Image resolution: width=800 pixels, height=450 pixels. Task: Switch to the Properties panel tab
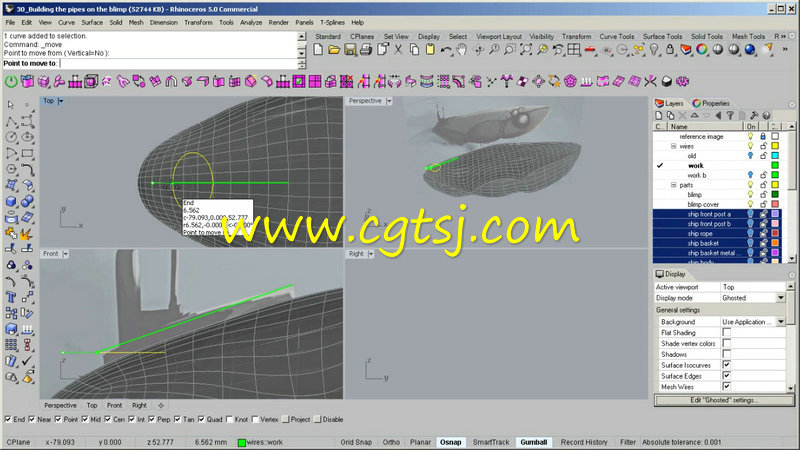coord(712,103)
